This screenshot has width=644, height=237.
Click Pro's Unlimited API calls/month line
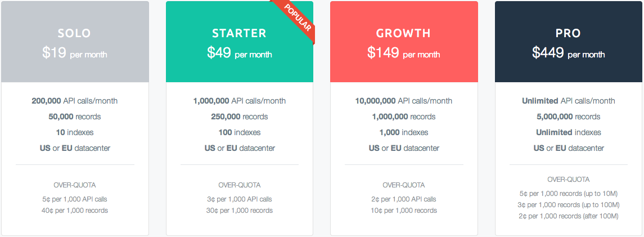point(568,101)
